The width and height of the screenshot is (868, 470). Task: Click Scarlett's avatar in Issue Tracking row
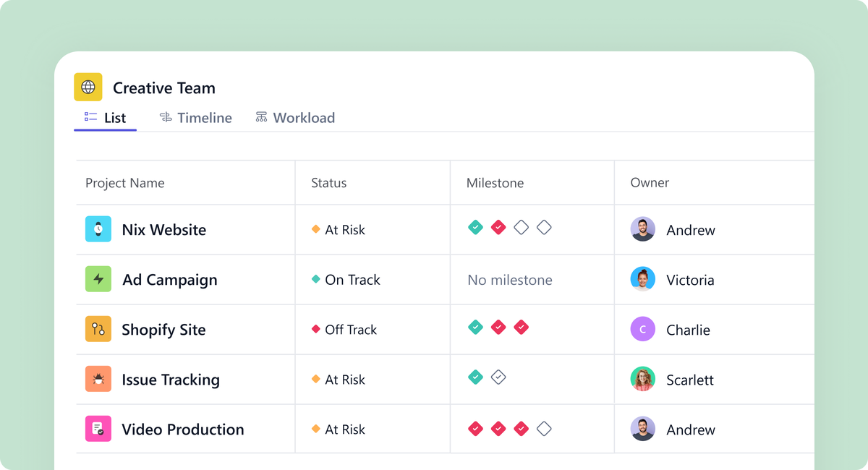tap(642, 379)
